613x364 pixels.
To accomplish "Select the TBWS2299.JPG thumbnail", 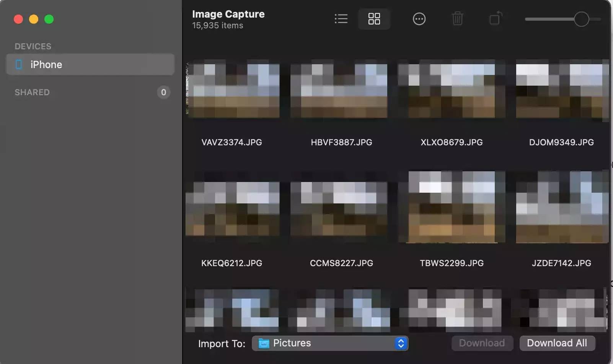I will pos(452,207).
